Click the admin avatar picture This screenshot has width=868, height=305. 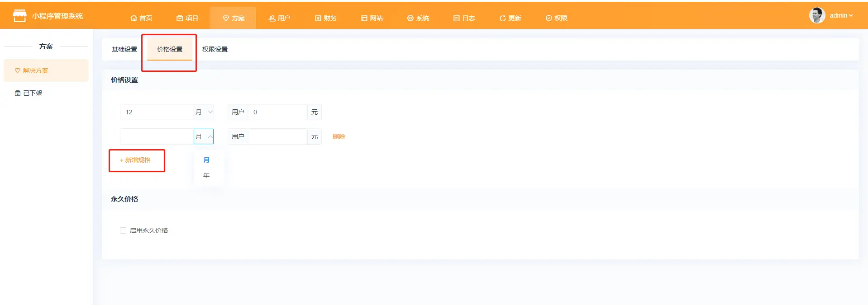click(x=817, y=15)
